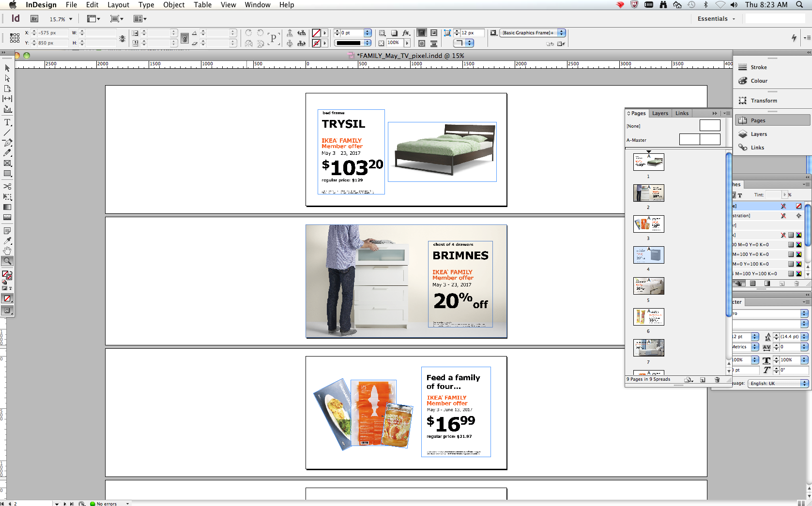812x506 pixels.
Task: Select the Gradient Swatch tool
Action: [7, 207]
